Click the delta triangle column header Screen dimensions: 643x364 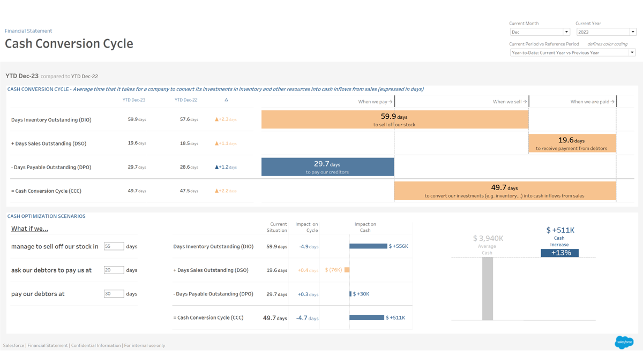tap(226, 100)
